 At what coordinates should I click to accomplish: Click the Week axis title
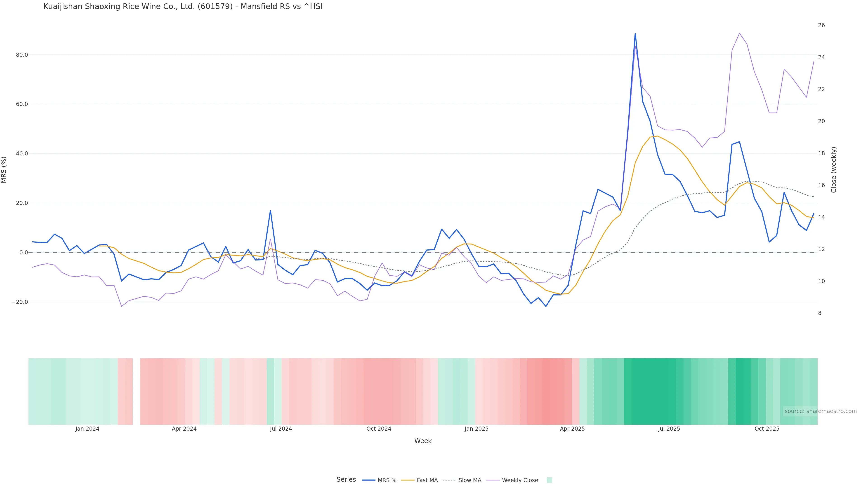tap(423, 441)
